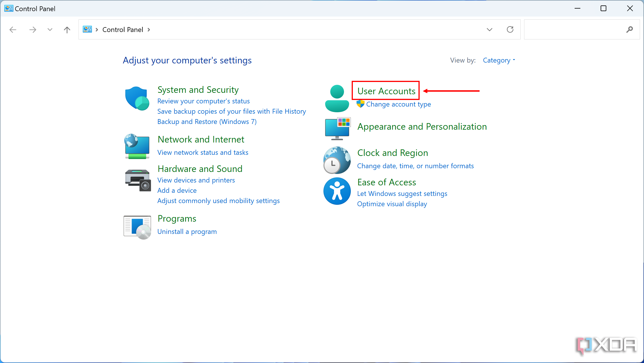The image size is (644, 363).
Task: Click the address bar refresh button
Action: pyautogui.click(x=510, y=29)
